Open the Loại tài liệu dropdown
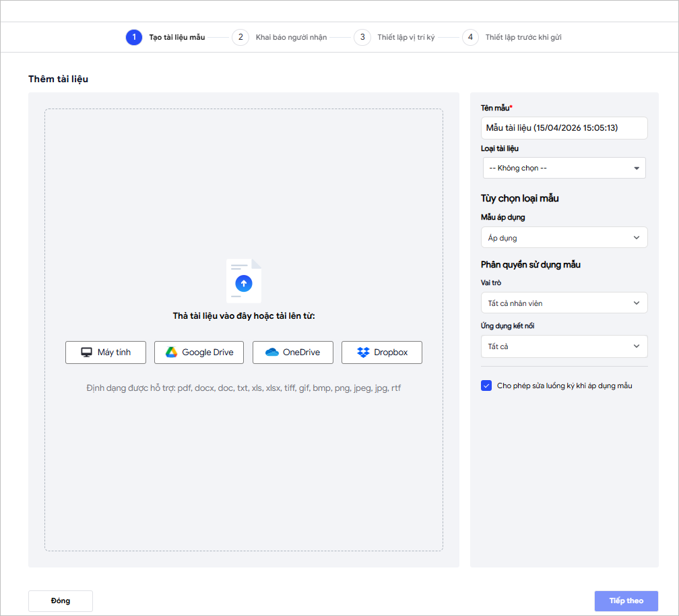 (564, 168)
